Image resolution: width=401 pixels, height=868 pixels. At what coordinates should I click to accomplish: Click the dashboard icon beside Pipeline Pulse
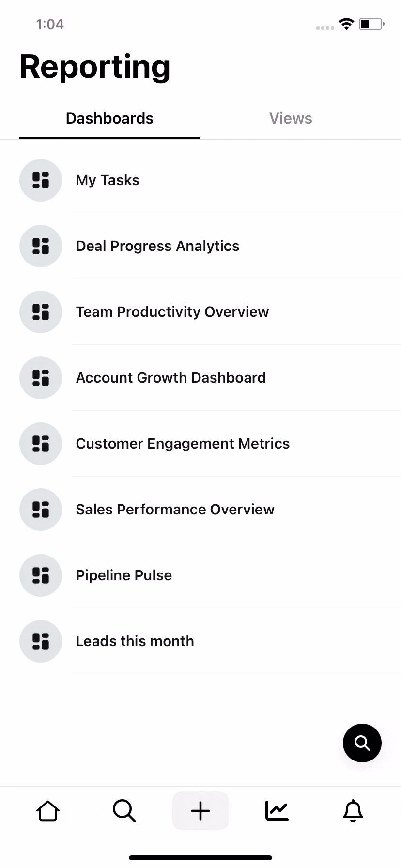41,575
